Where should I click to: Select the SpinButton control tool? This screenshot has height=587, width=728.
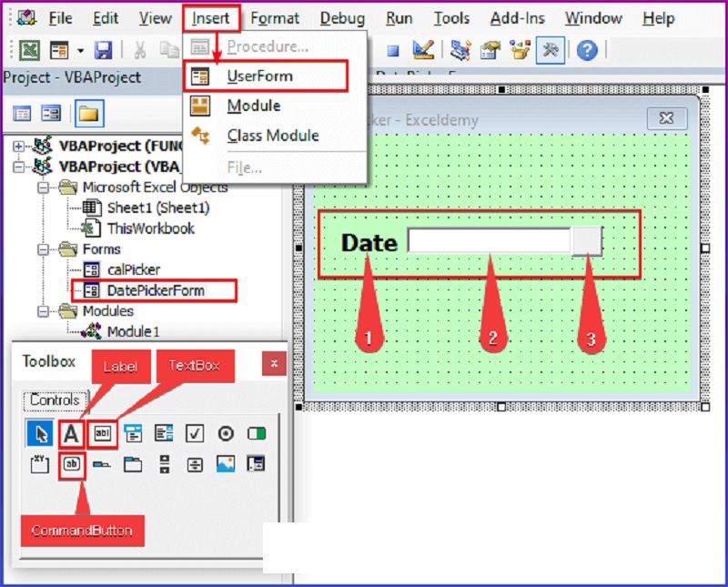[195, 463]
